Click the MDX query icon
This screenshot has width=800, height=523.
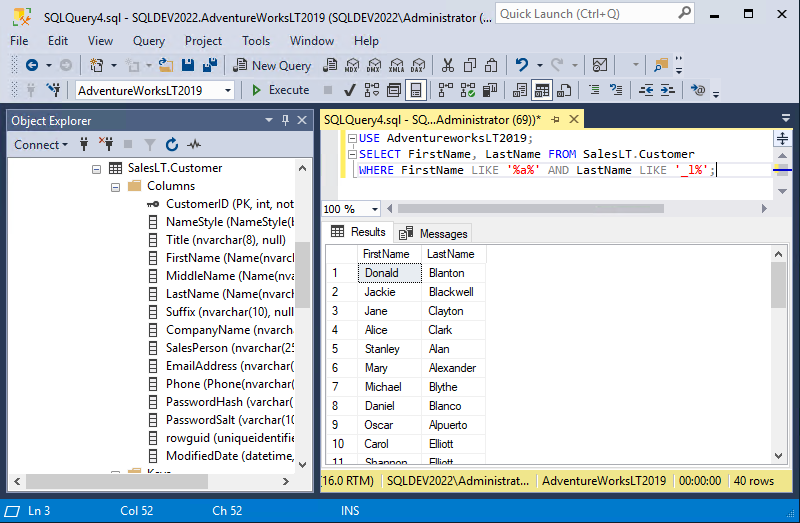coord(352,65)
